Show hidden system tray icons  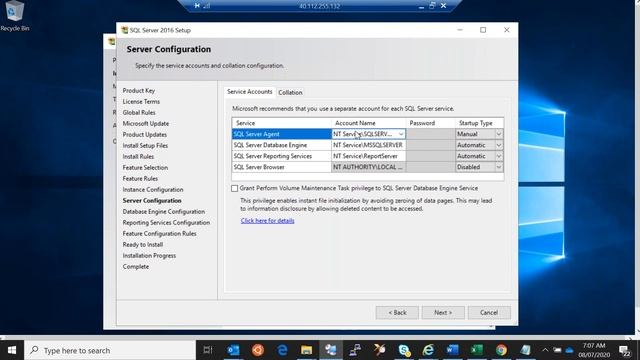click(x=545, y=350)
